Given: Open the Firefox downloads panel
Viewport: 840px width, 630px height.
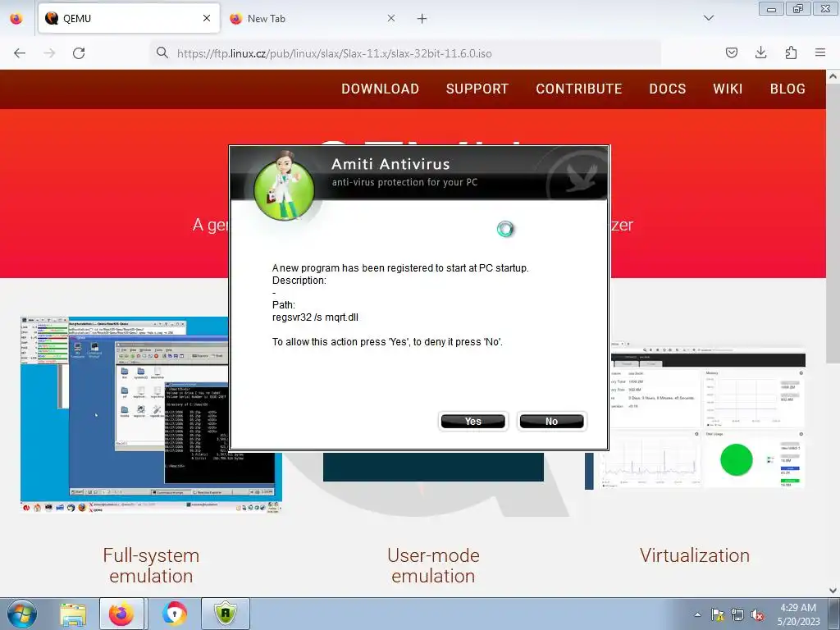Looking at the screenshot, I should [760, 52].
